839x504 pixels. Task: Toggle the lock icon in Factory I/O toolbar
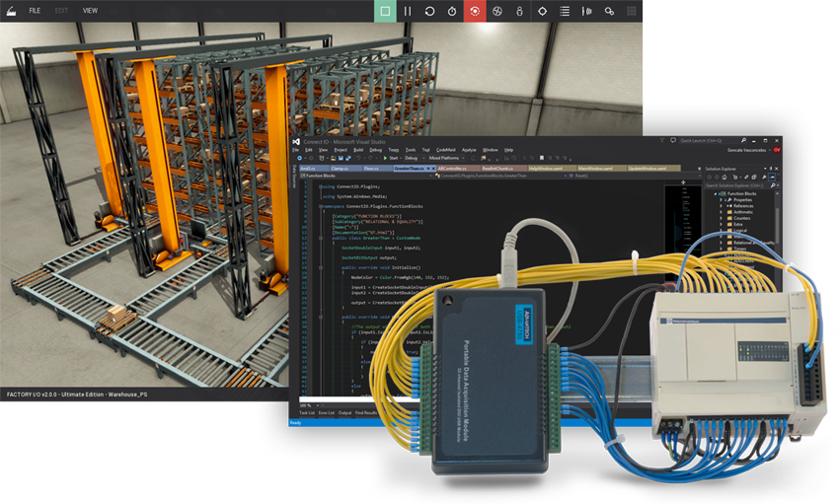pyautogui.click(x=519, y=11)
